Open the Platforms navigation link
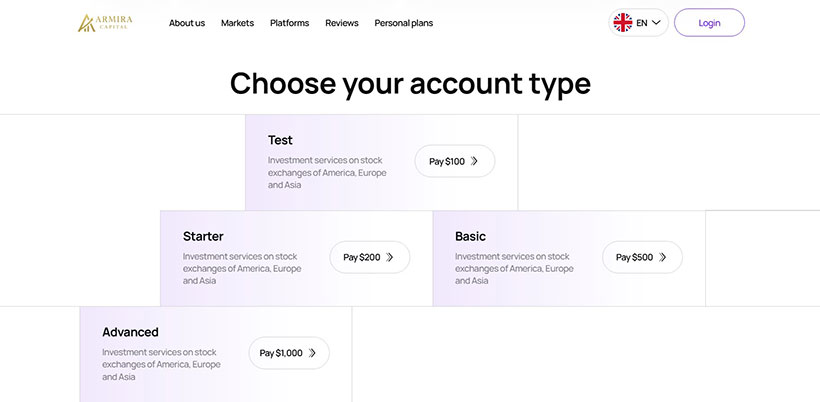The image size is (820, 402). [x=289, y=23]
